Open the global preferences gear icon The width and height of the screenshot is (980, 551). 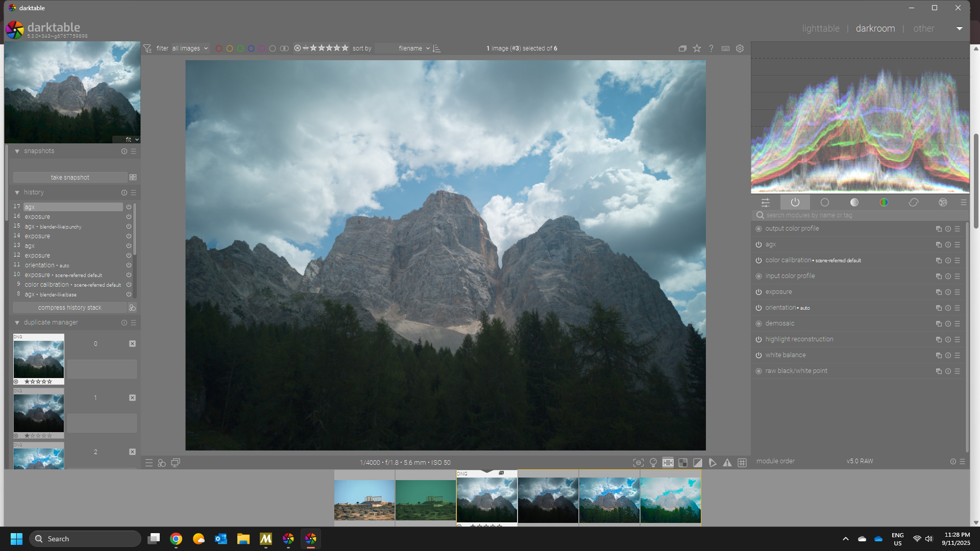point(740,48)
